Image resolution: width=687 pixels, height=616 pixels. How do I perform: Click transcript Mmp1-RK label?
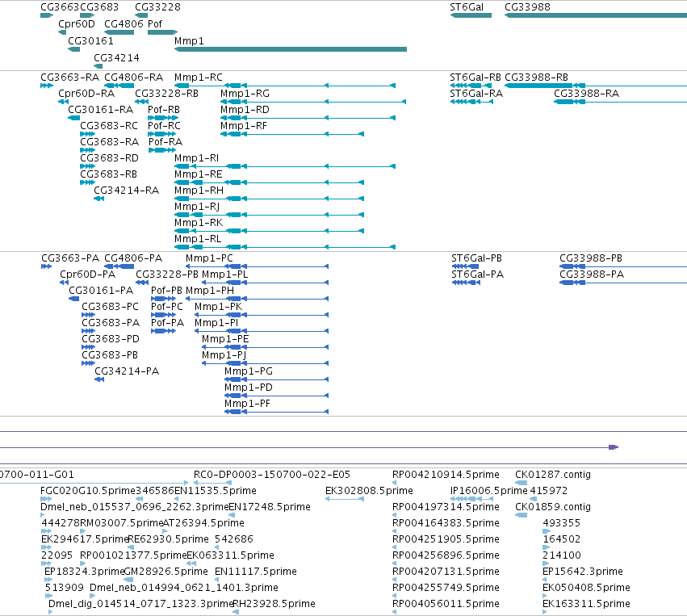199,223
